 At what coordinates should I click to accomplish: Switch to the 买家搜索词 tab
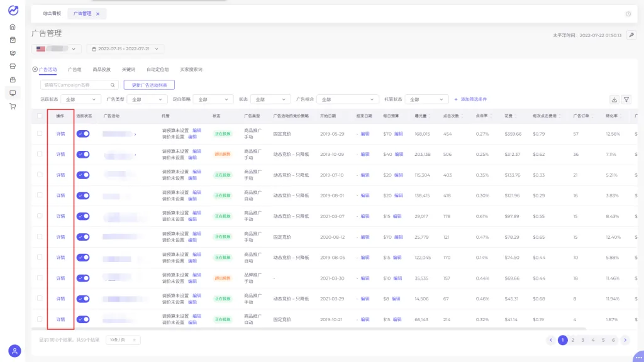[191, 69]
